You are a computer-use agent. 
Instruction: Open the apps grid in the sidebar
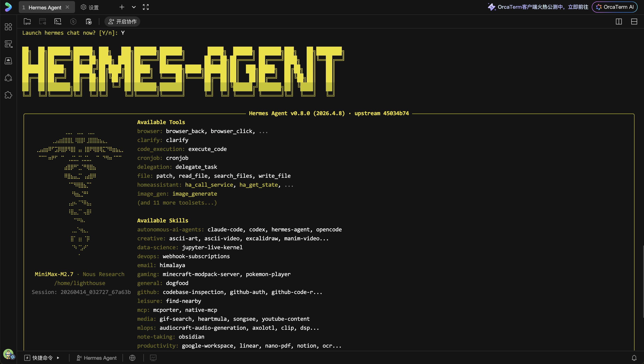click(x=8, y=26)
